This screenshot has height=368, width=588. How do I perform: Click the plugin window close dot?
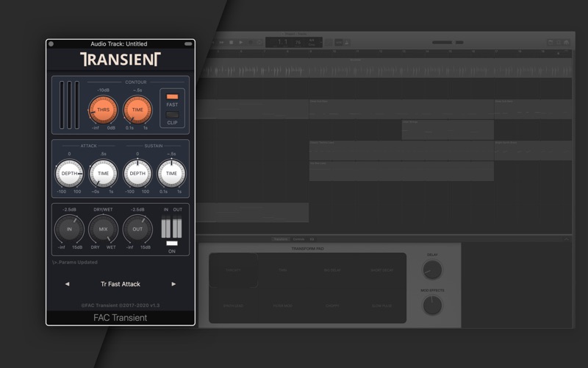51,44
